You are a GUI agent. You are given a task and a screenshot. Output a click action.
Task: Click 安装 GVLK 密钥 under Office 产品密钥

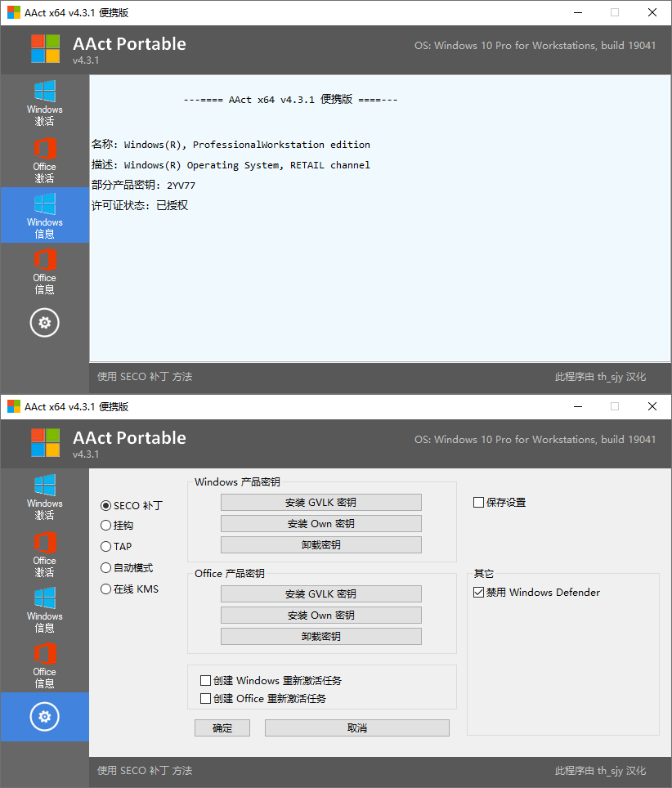click(321, 594)
